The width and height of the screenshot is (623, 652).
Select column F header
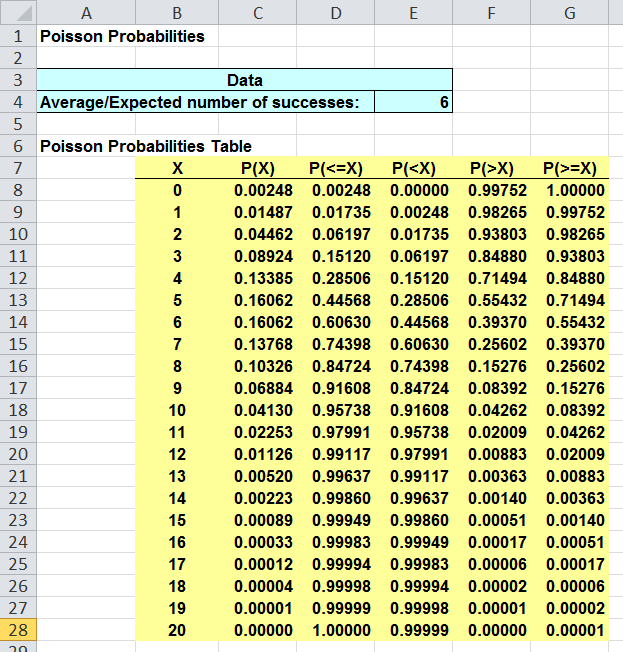tap(492, 12)
